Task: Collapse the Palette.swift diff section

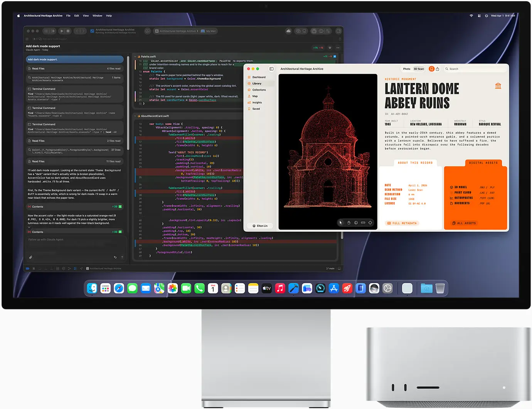Action: [135, 56]
